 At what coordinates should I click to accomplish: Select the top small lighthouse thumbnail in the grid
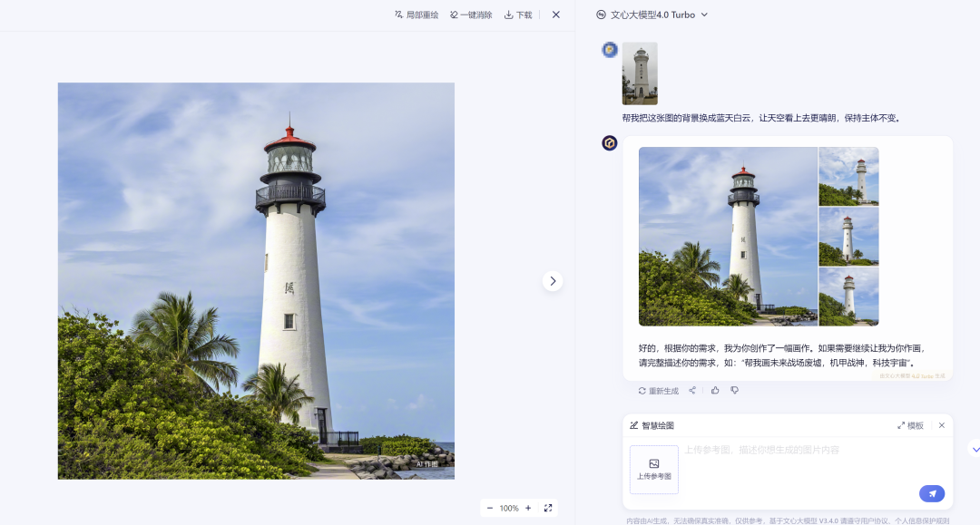tap(848, 177)
